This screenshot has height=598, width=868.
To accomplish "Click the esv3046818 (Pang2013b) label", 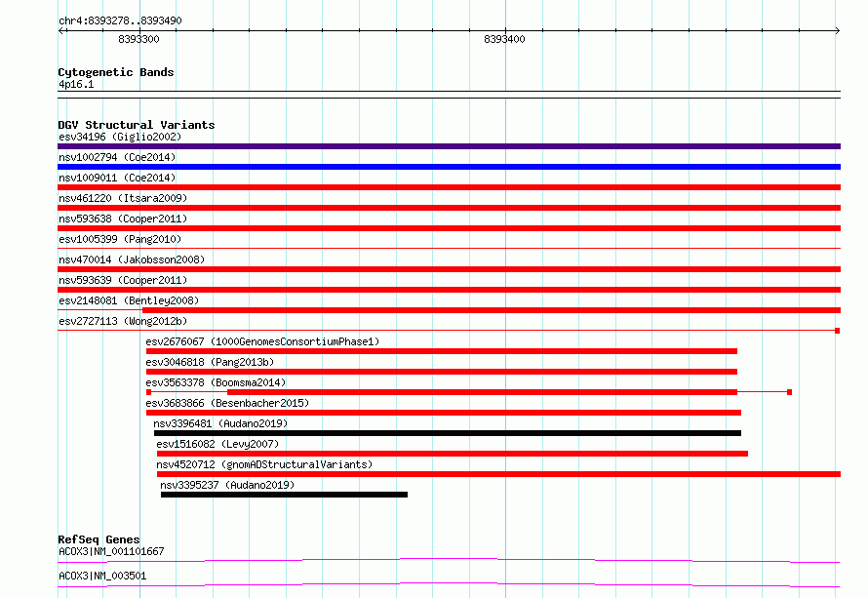I will [x=210, y=362].
